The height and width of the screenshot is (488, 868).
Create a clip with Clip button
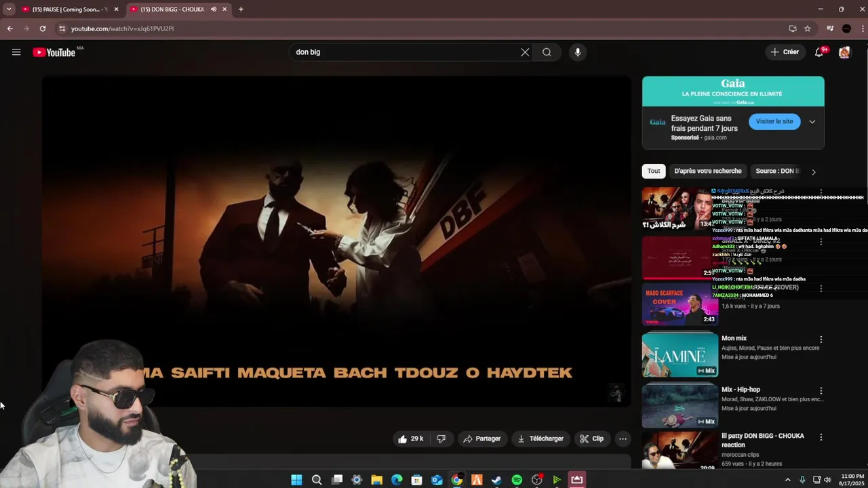click(591, 439)
